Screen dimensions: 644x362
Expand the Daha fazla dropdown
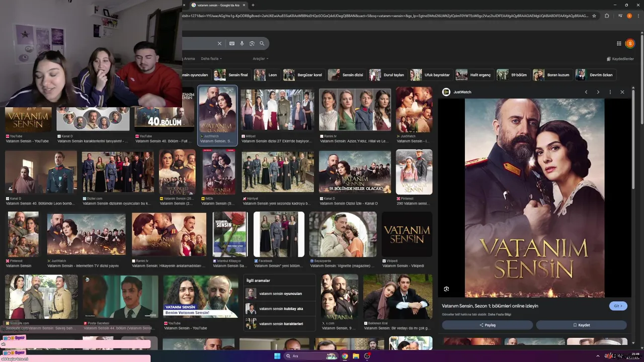coord(211,59)
